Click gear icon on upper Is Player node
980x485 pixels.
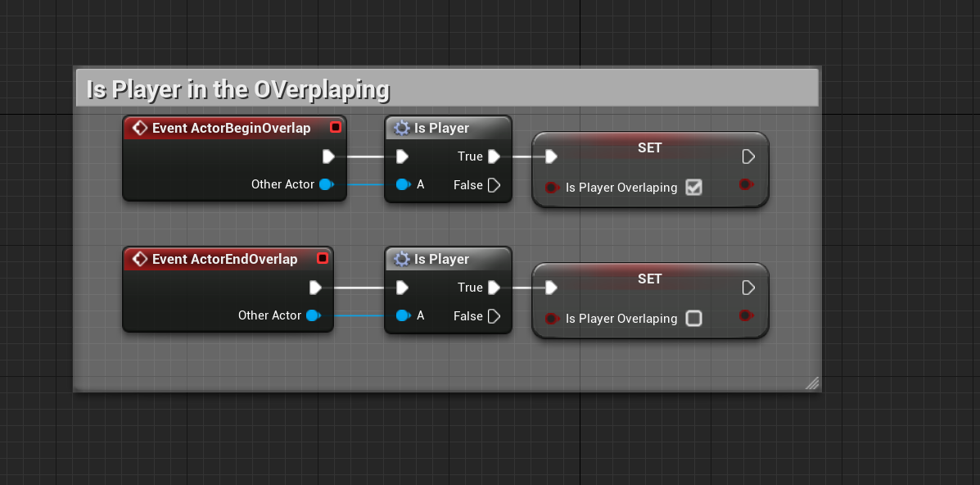(x=402, y=129)
